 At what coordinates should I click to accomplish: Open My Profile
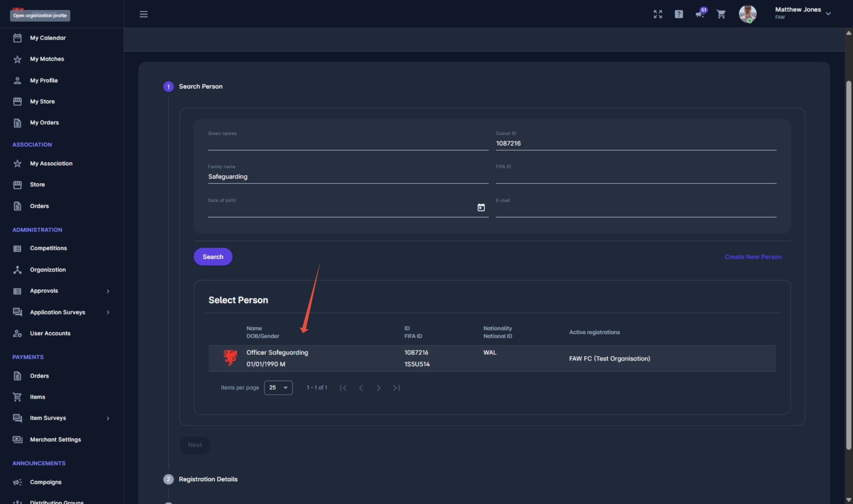pos(44,80)
